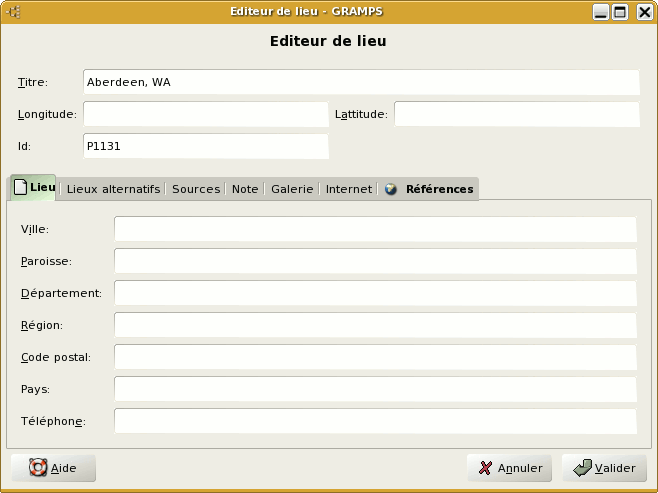
Task: Focus the Téléphone input field
Action: [x=375, y=421]
